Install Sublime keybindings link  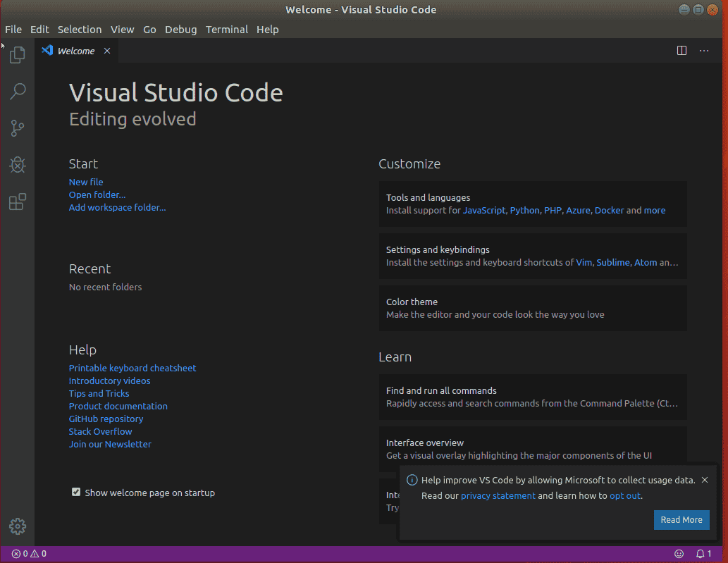coord(613,263)
